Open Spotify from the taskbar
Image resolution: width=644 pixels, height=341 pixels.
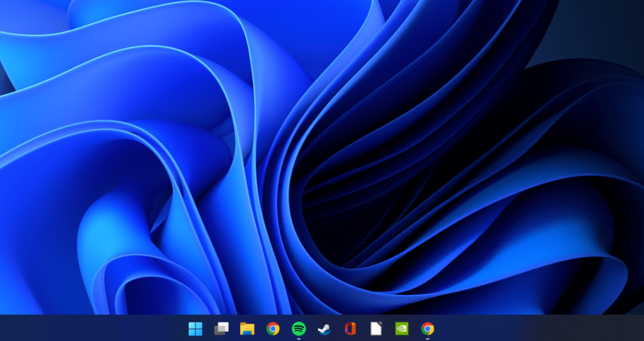click(x=299, y=329)
